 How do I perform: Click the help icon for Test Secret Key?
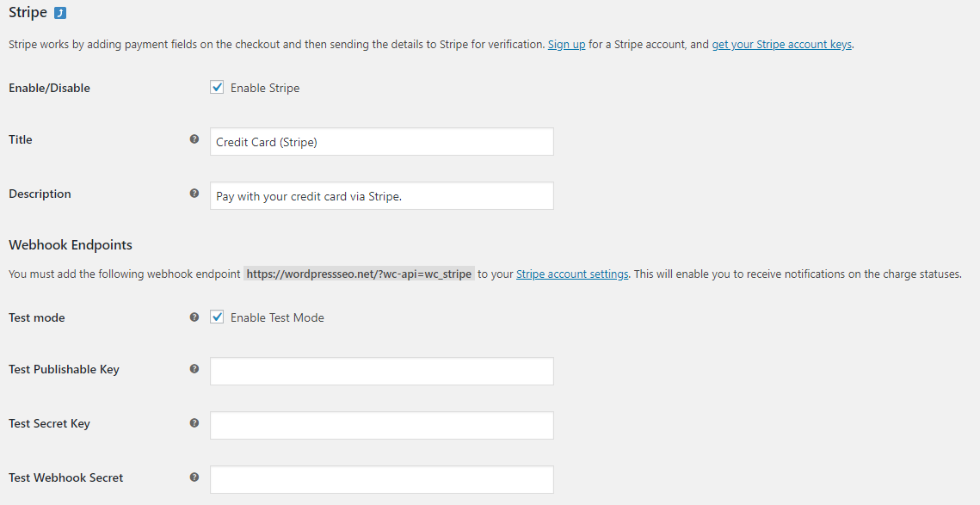[x=194, y=423]
